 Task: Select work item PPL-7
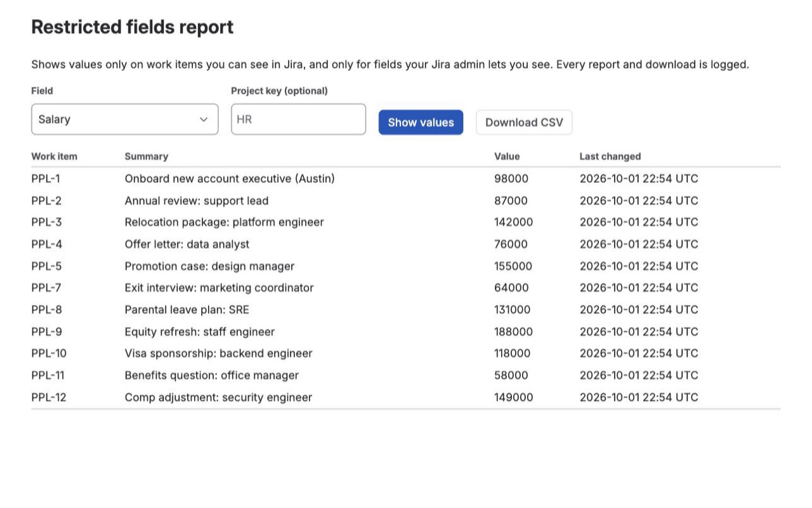(46, 288)
